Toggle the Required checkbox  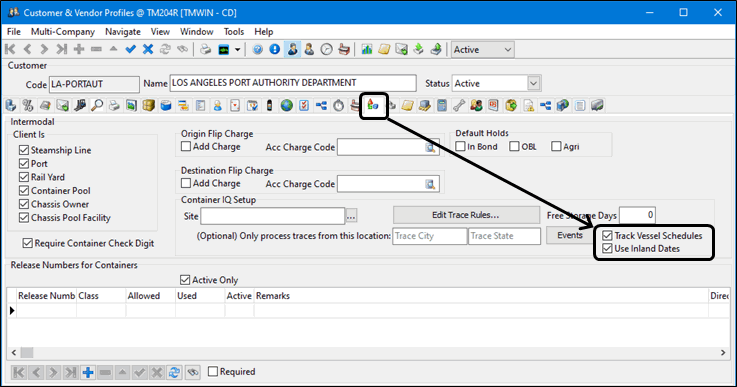(213, 371)
